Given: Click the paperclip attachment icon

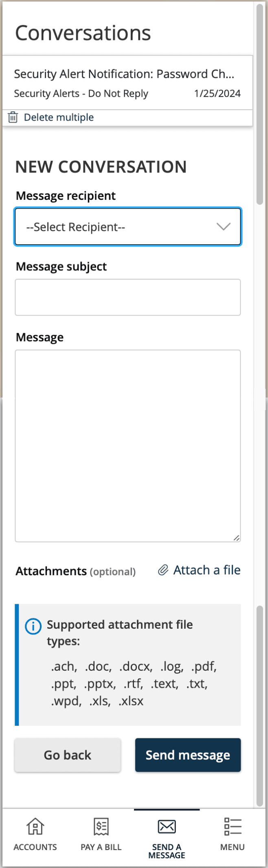Looking at the screenshot, I should tap(163, 570).
